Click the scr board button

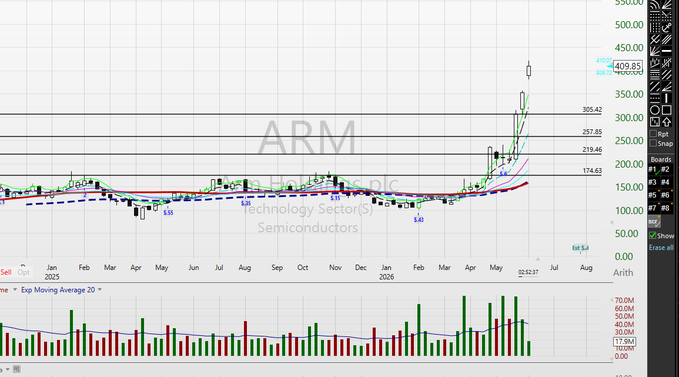click(x=654, y=222)
